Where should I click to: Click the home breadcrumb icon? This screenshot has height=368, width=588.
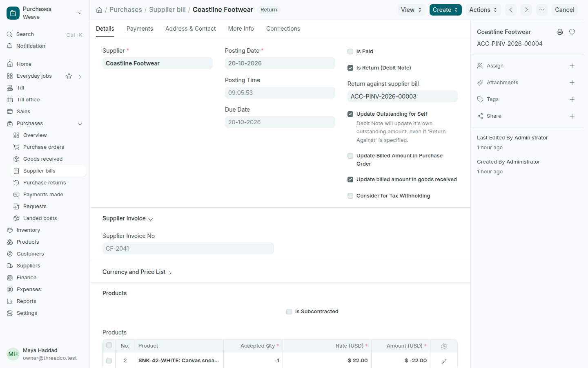click(x=99, y=10)
